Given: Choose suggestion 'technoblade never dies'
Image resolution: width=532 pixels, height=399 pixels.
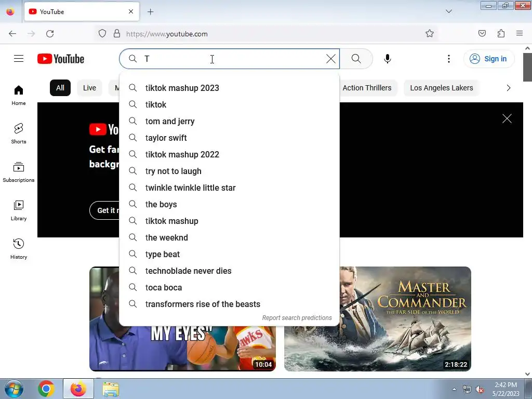Looking at the screenshot, I should [x=229, y=271].
